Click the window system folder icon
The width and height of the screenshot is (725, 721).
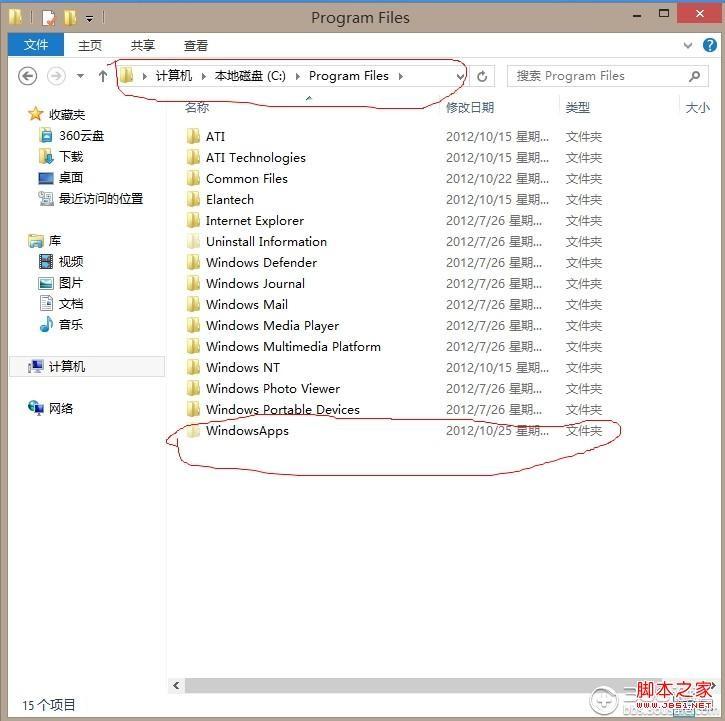pos(15,17)
